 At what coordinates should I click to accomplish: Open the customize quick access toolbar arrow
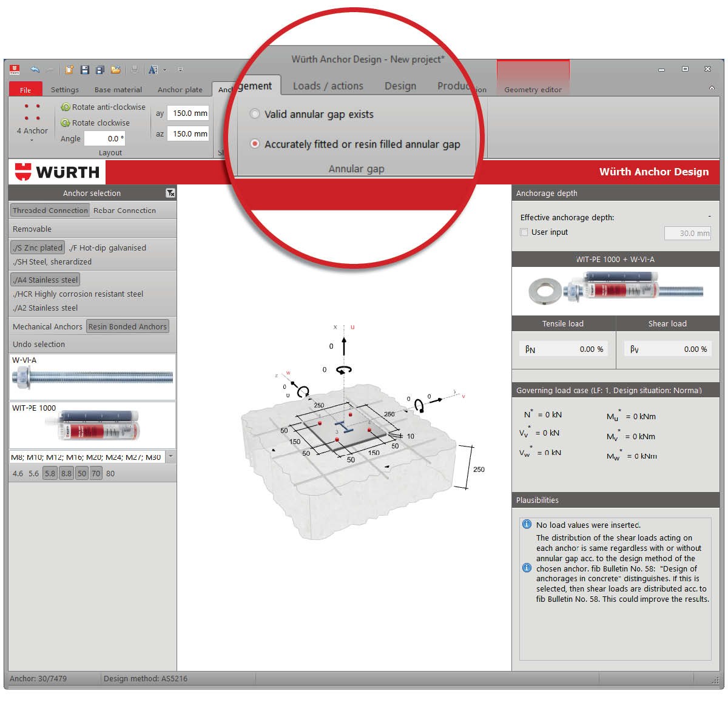click(180, 70)
